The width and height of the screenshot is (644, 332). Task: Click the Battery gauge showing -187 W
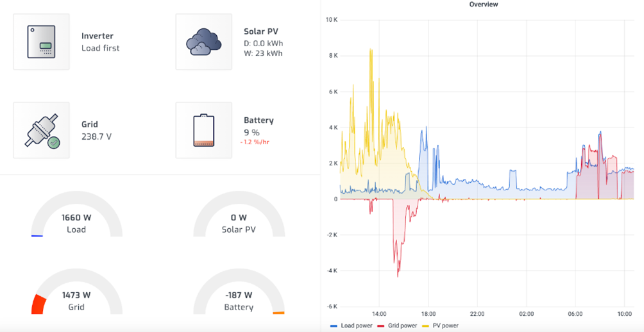238,300
